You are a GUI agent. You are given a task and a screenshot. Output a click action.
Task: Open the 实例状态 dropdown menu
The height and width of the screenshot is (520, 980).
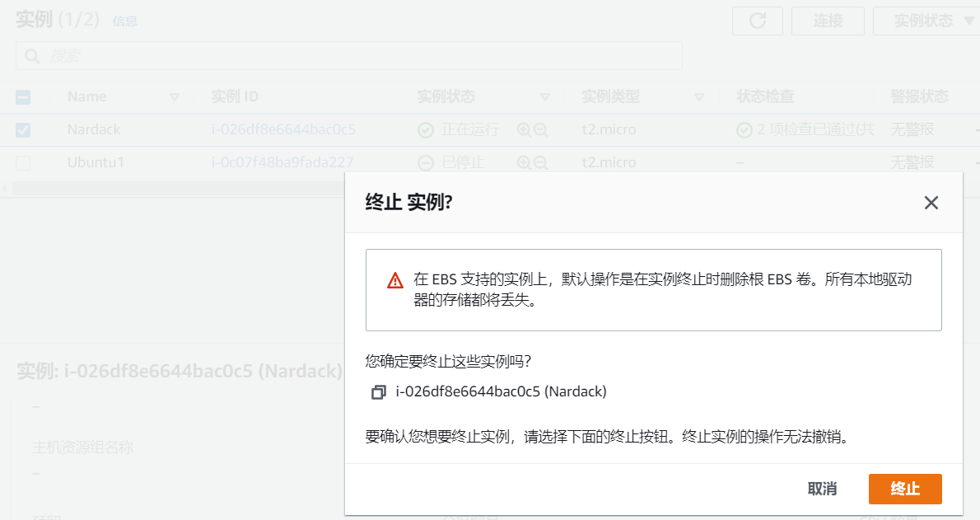[x=930, y=21]
